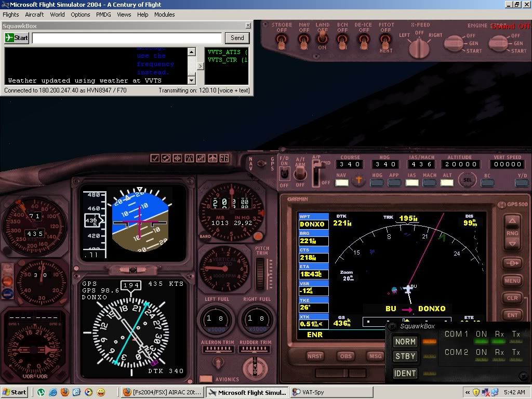Click the SquawkBox Send button
532x399 pixels.
click(x=237, y=37)
